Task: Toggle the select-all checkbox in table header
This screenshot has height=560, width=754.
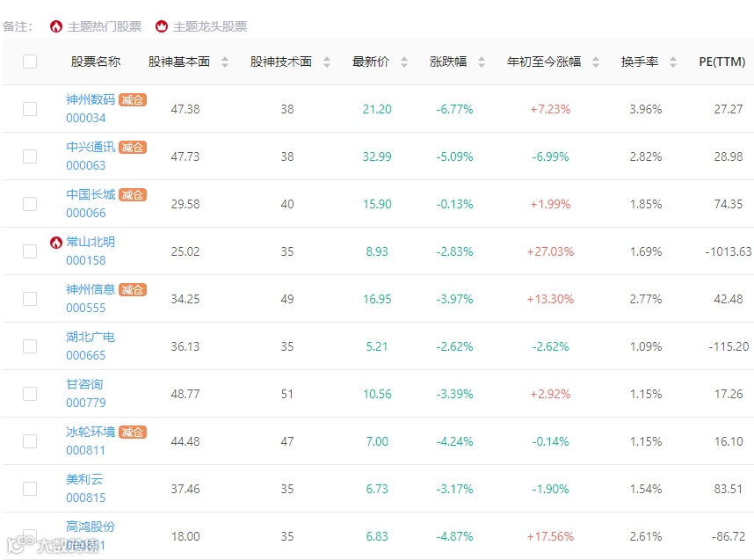Action: coord(30,62)
